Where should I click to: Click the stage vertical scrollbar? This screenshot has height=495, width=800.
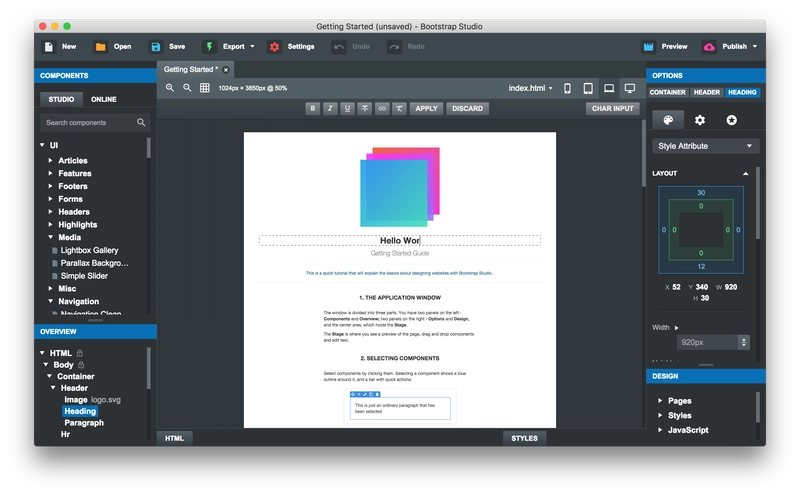coord(643,153)
